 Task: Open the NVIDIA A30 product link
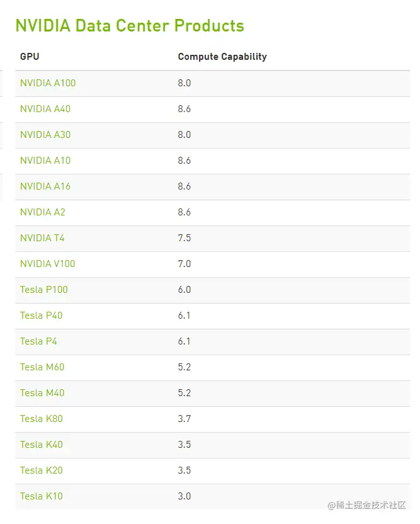point(45,135)
